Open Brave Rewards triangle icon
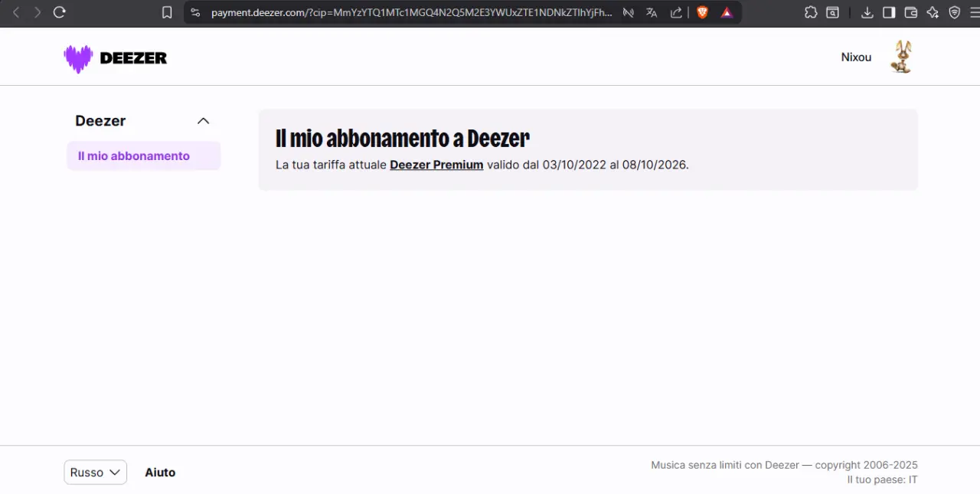Screen dimensions: 980x494 (727, 12)
